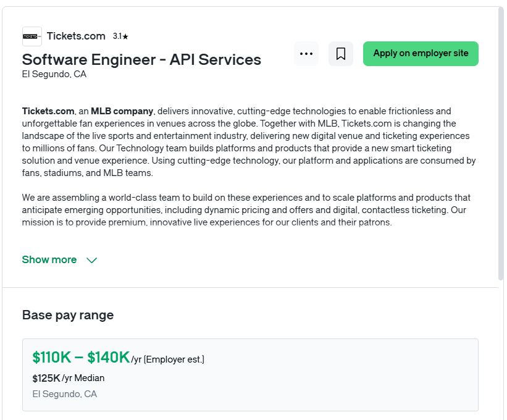Click the Base pay range heading
Image resolution: width=507 pixels, height=420 pixels.
tap(68, 315)
